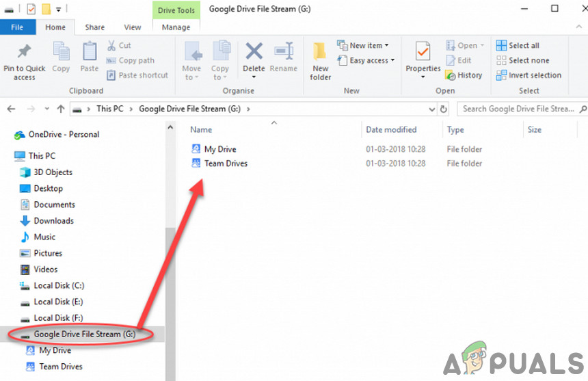The height and width of the screenshot is (381, 588).
Task: Sort by the Size column header
Action: point(535,130)
